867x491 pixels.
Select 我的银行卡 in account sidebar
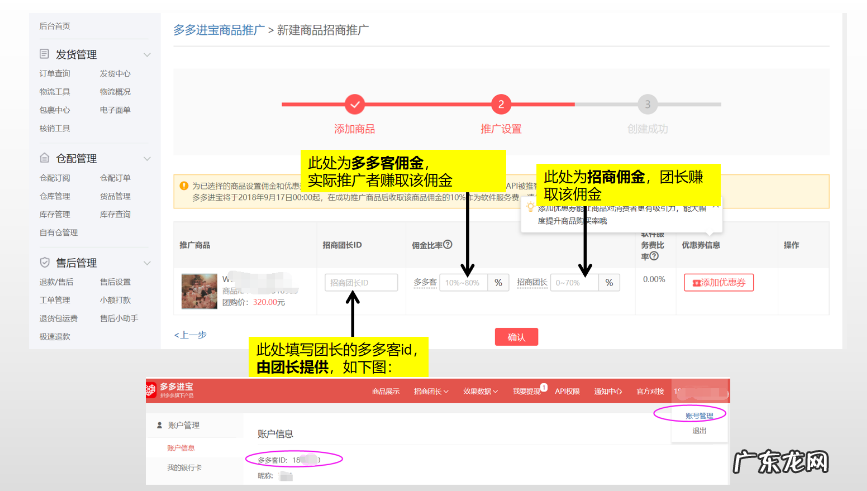pyautogui.click(x=185, y=468)
